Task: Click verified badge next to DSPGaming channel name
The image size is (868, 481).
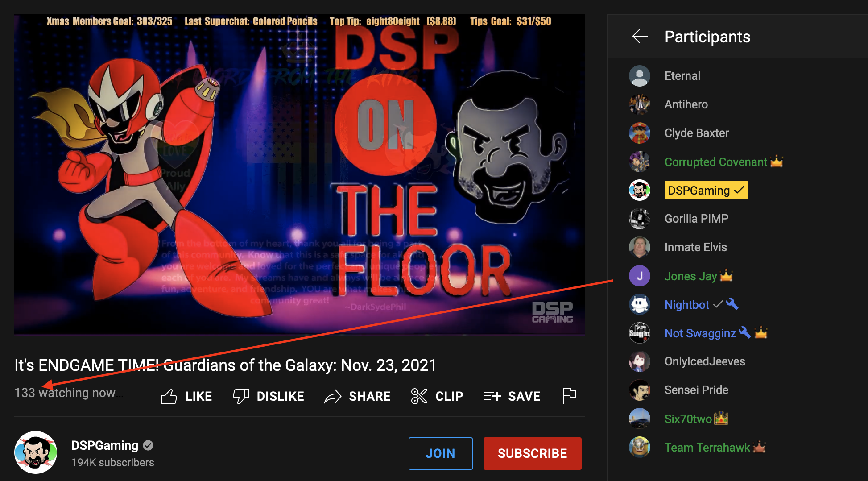Action: tap(148, 445)
